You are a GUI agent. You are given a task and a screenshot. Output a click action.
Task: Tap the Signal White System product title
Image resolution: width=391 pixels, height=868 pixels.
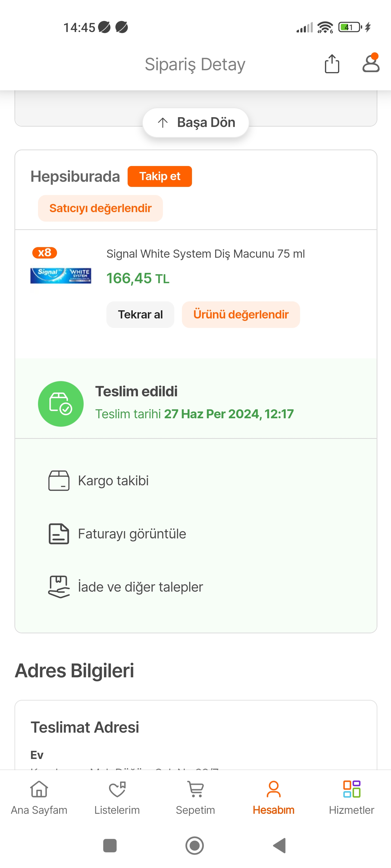(206, 254)
